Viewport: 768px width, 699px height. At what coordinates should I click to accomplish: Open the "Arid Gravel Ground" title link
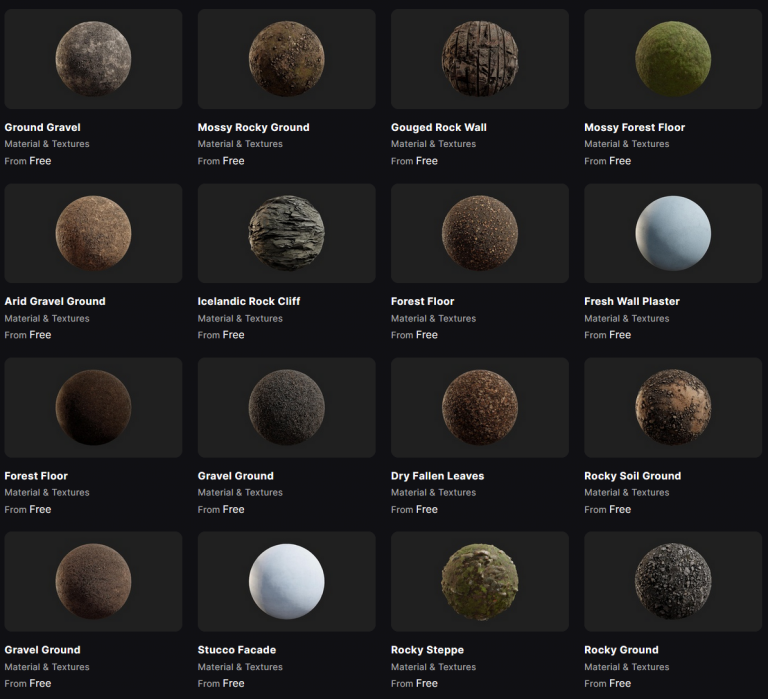(x=55, y=301)
